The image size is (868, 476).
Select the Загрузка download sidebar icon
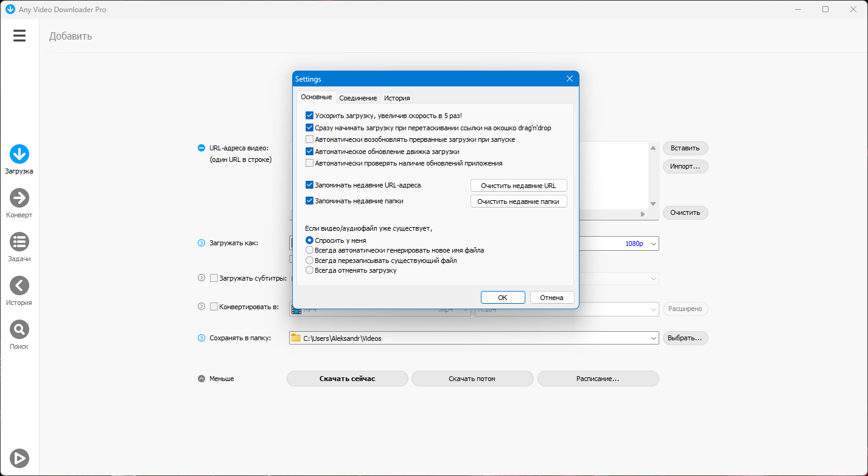19,154
